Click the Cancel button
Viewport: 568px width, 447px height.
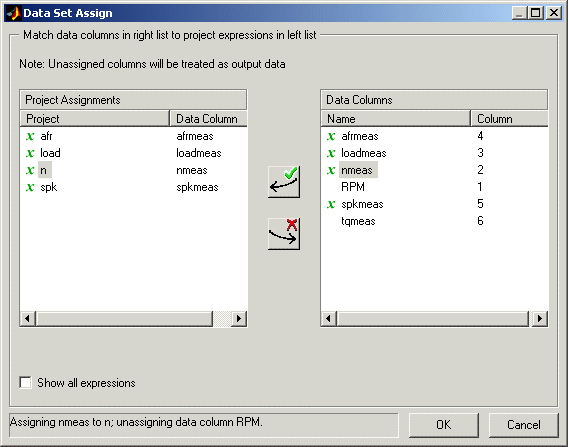pyautogui.click(x=523, y=425)
